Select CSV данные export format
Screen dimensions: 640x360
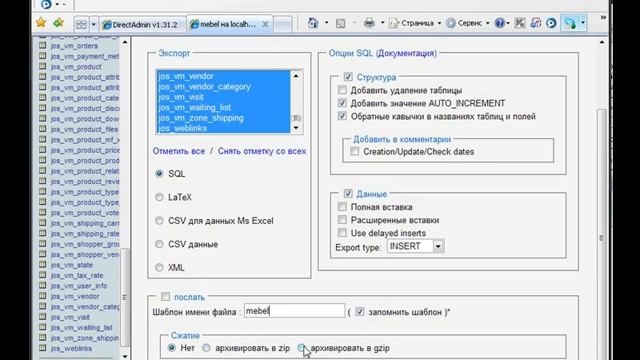[159, 244]
